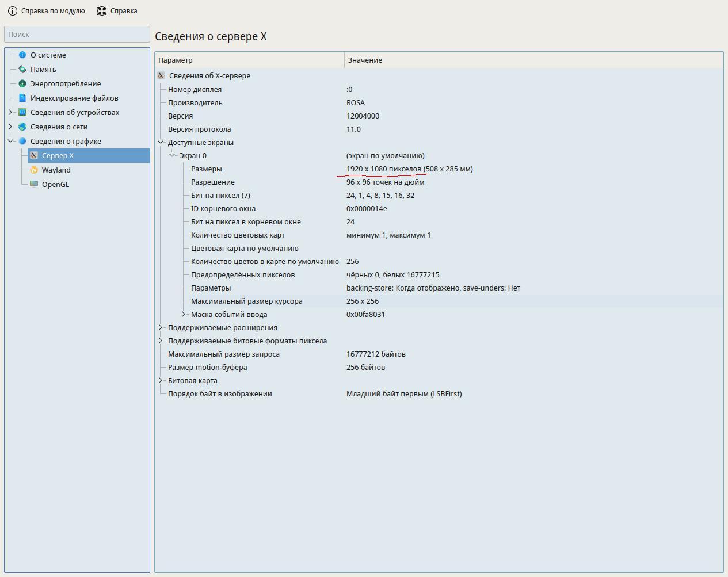Click the backing-store parameters value

[433, 288]
